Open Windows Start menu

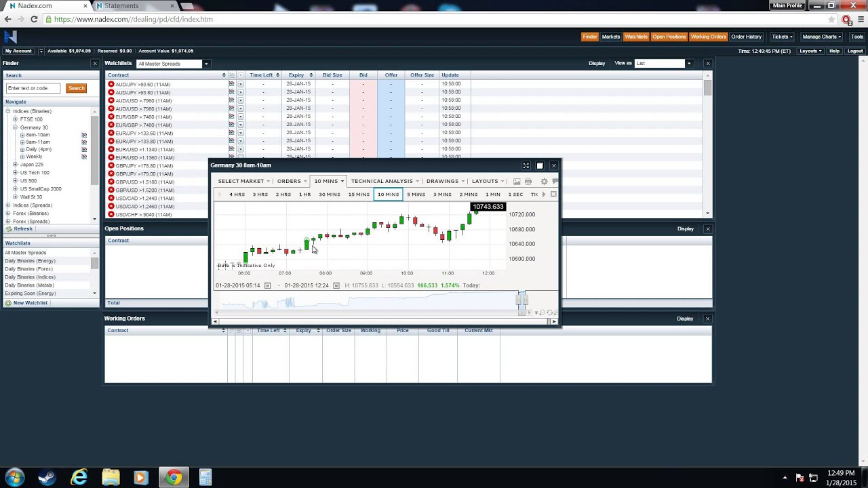(x=15, y=478)
